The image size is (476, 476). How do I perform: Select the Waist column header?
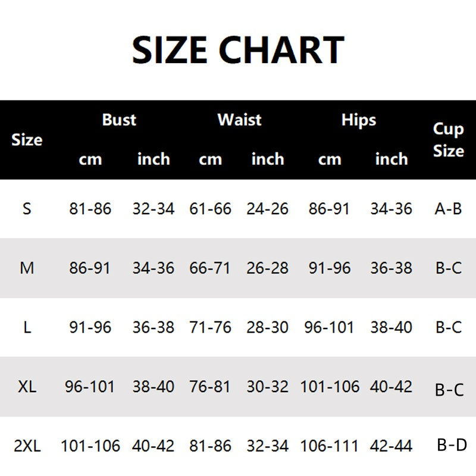[x=240, y=120]
